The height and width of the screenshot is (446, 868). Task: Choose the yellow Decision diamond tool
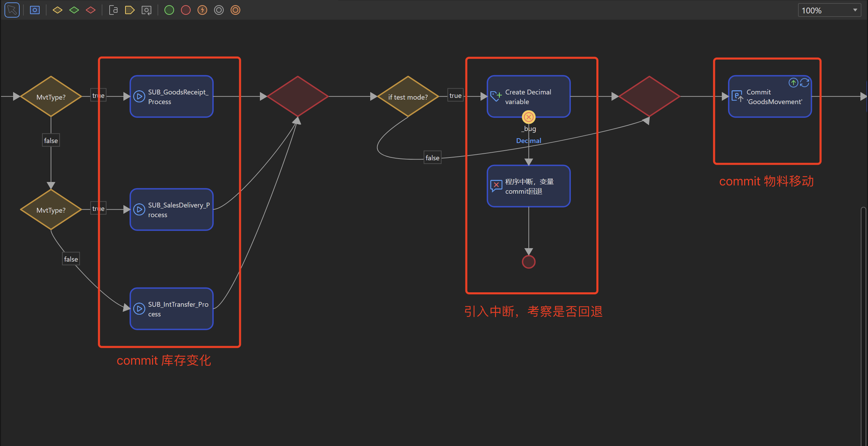tap(58, 10)
